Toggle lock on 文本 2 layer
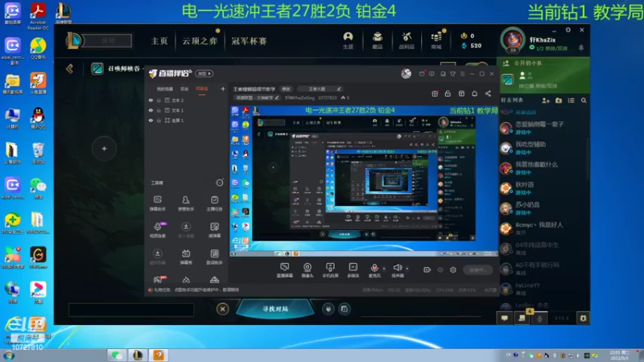644x362 pixels. pos(159,100)
